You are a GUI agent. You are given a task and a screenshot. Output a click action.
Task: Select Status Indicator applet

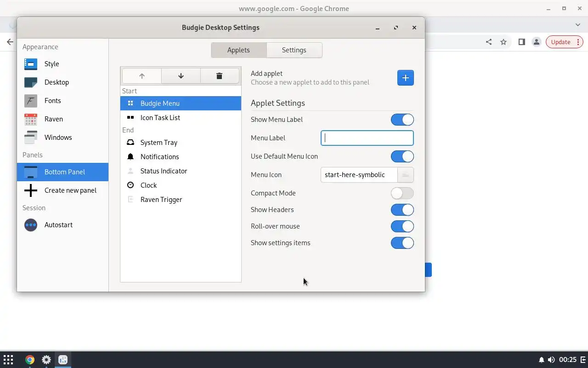pyautogui.click(x=181, y=171)
